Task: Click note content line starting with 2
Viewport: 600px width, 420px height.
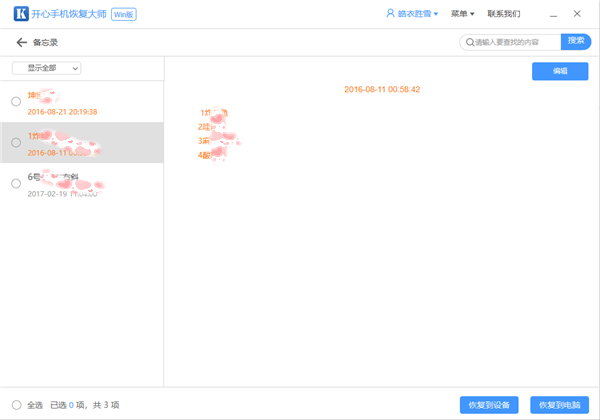Action: click(x=211, y=127)
